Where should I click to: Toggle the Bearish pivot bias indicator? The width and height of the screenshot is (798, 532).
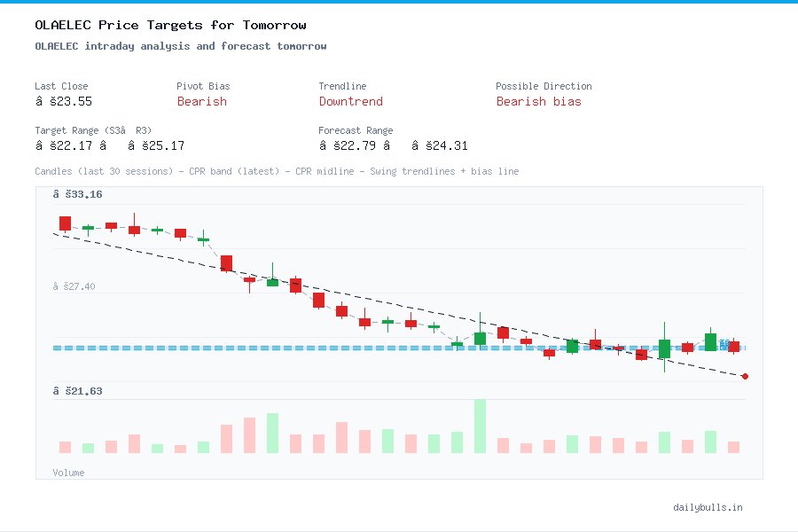201,102
